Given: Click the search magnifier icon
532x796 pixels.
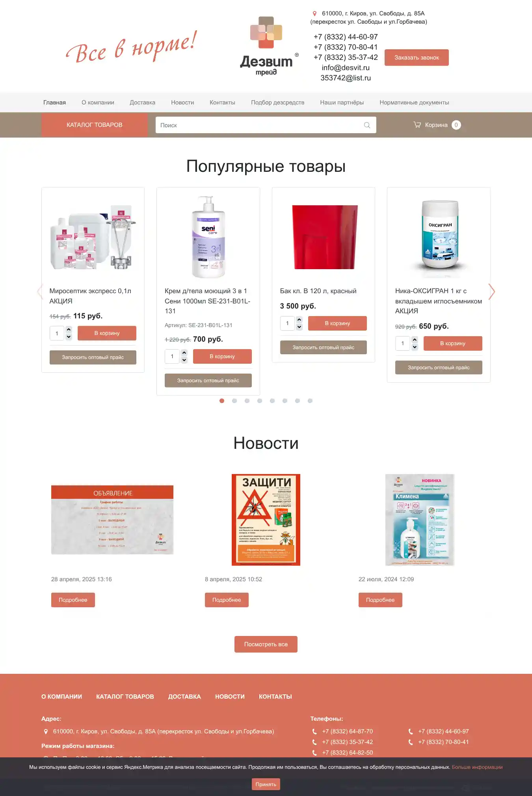Looking at the screenshot, I should (x=367, y=125).
